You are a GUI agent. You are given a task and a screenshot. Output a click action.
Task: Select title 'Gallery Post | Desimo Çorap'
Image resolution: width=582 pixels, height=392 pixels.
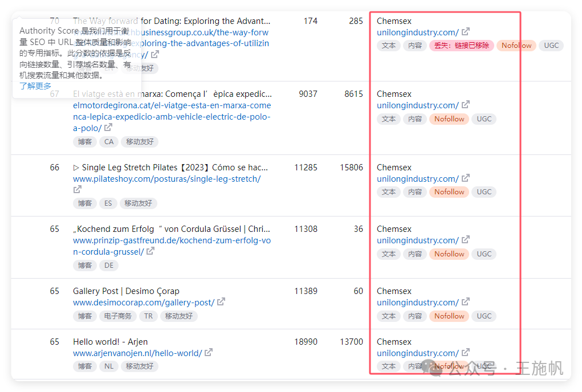[x=126, y=291]
